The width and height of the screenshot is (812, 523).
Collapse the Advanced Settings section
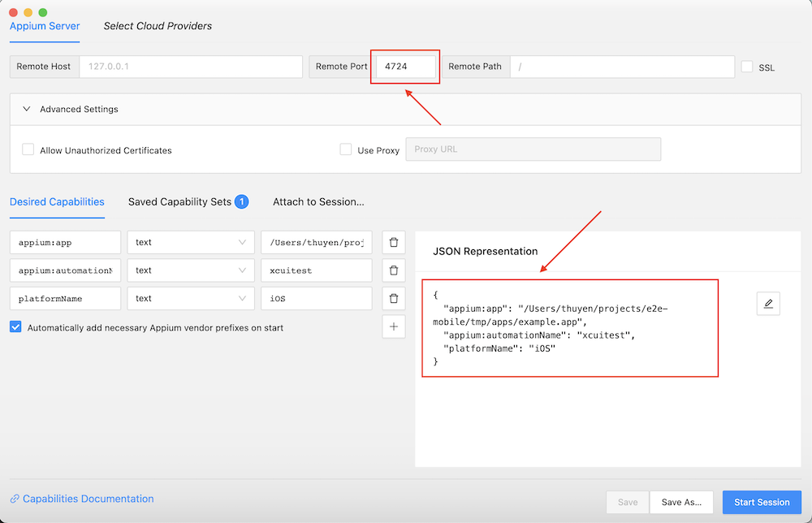(x=27, y=109)
